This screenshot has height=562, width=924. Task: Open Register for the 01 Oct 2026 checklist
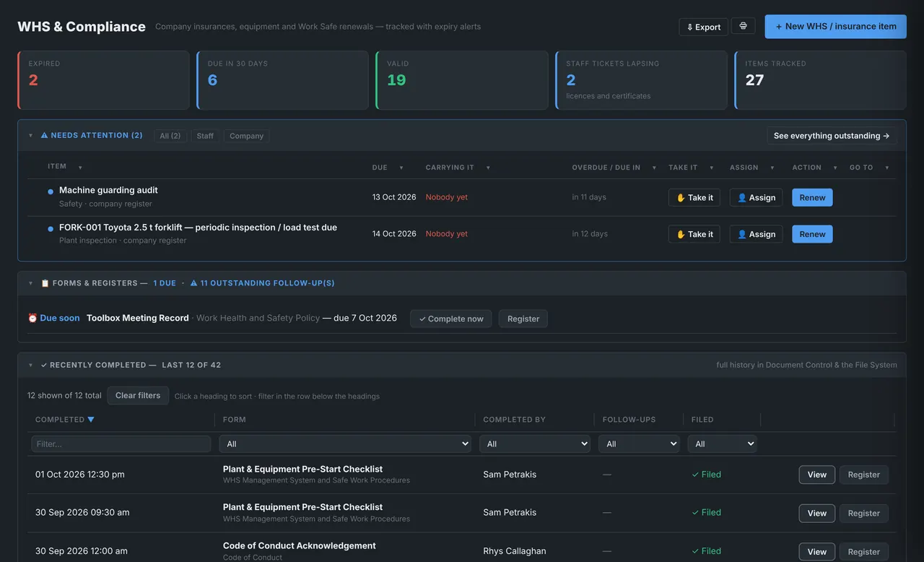point(864,475)
